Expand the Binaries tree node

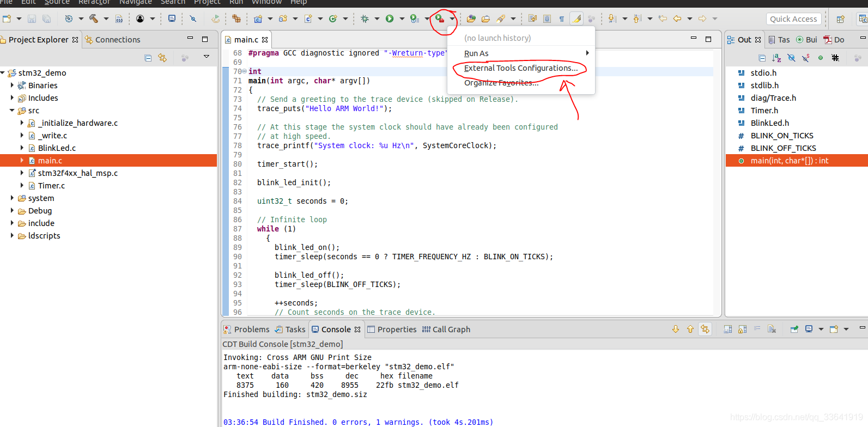click(x=12, y=85)
